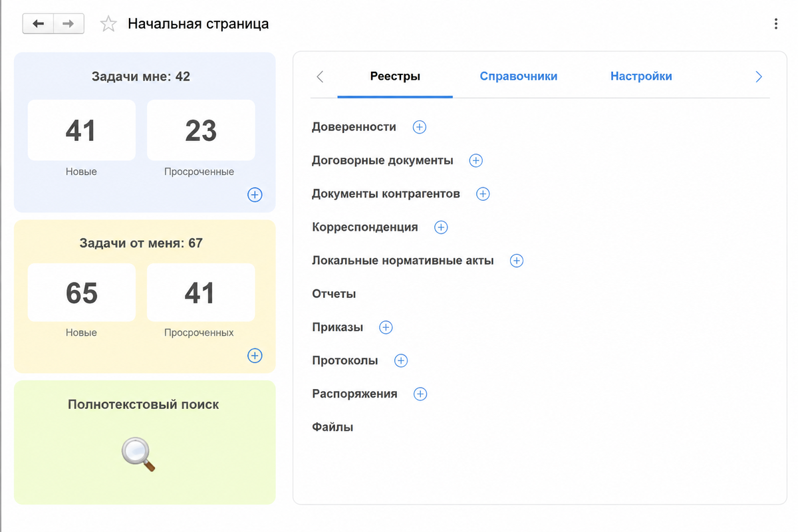The image size is (798, 532).
Task: Click Новые label under Задачи от меня
Action: tap(81, 332)
